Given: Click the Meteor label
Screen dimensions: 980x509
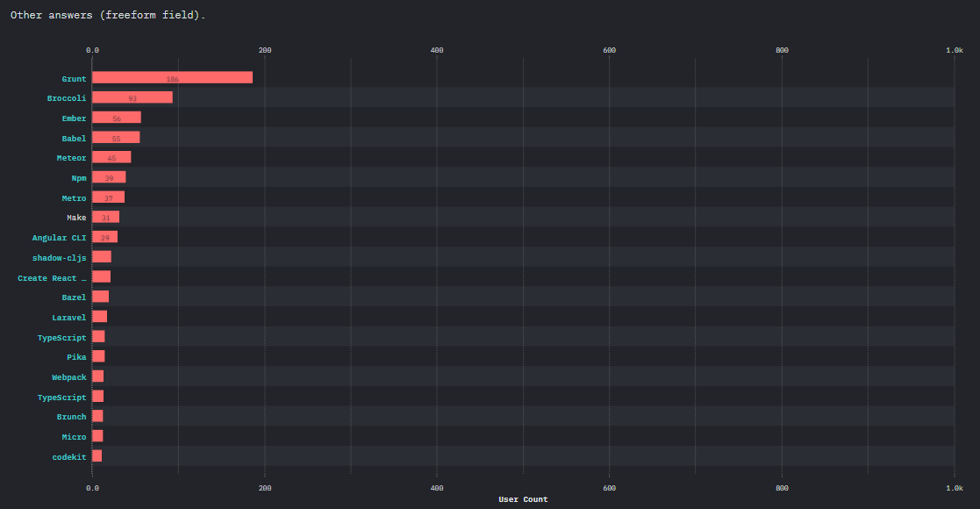Looking at the screenshot, I should (71, 158).
